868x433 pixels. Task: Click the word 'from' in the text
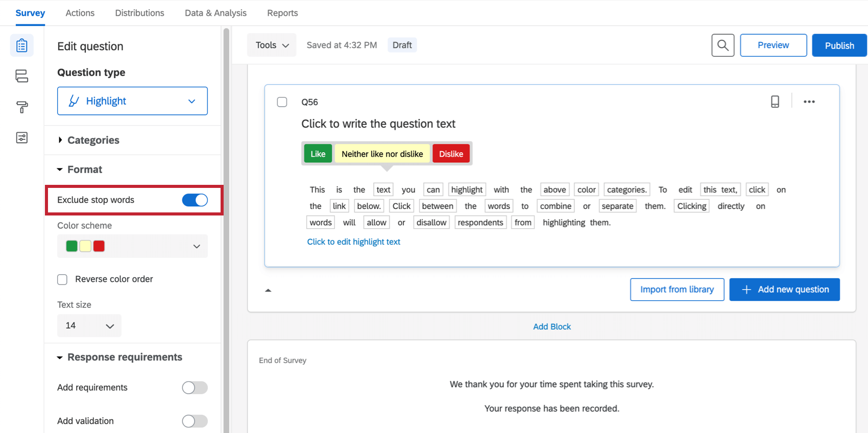[x=523, y=223]
